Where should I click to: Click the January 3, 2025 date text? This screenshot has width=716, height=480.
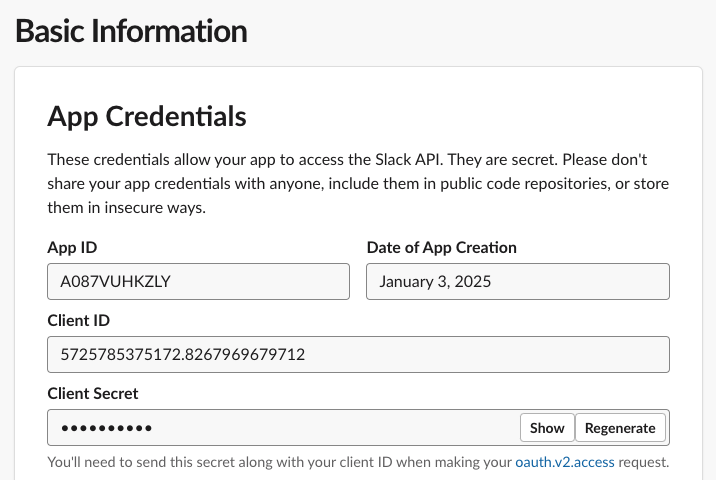click(x=435, y=281)
